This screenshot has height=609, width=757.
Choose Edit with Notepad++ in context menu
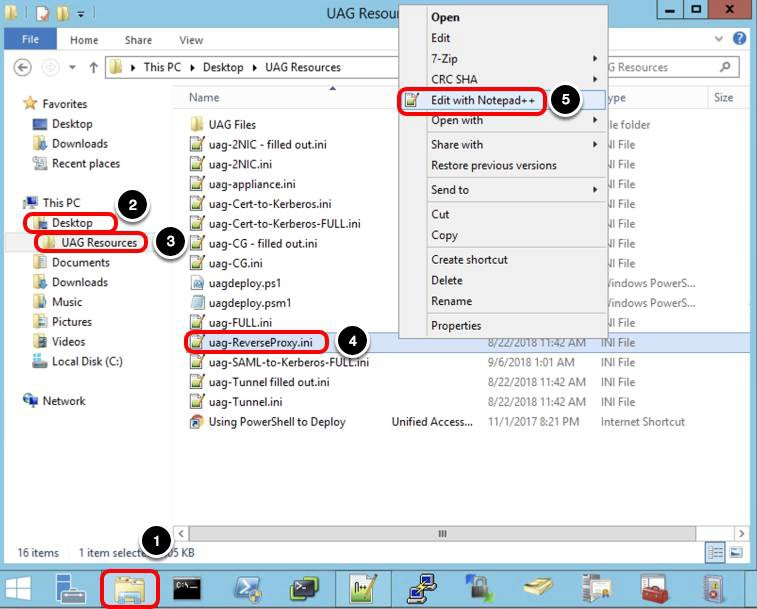[x=502, y=100]
